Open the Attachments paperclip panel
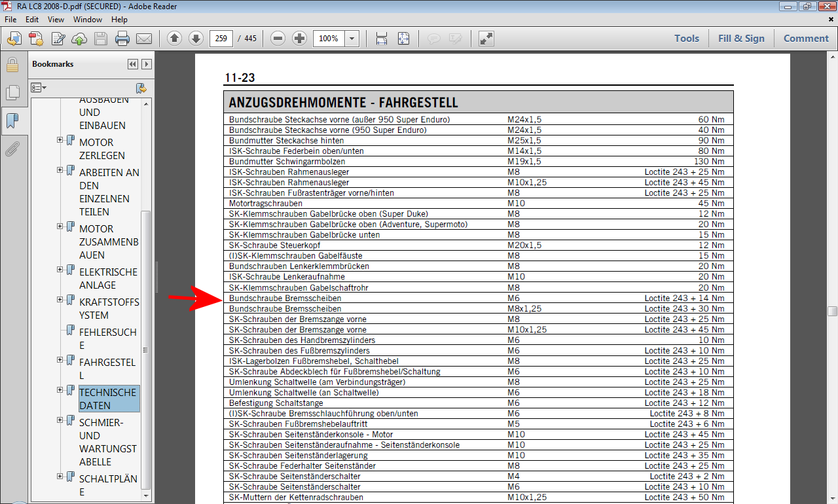Viewport: 838px width, 504px height. [x=12, y=149]
